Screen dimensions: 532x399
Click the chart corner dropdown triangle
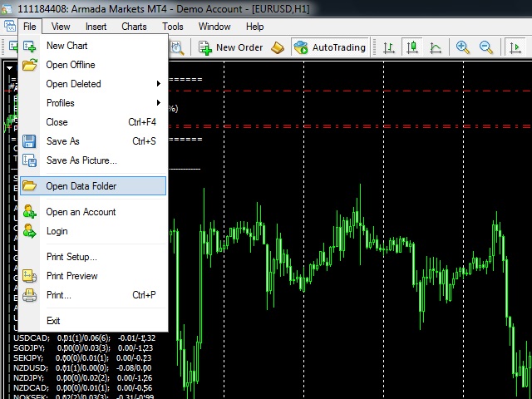(9, 68)
